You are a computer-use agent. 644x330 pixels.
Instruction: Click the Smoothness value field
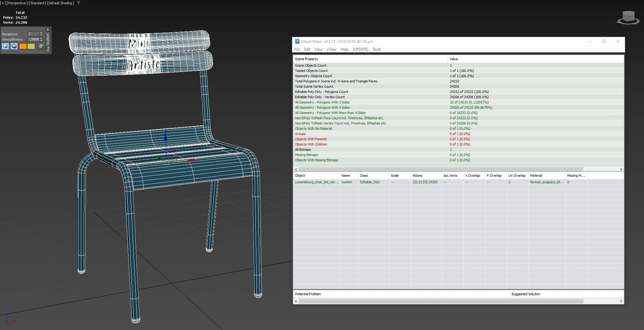[x=34, y=39]
